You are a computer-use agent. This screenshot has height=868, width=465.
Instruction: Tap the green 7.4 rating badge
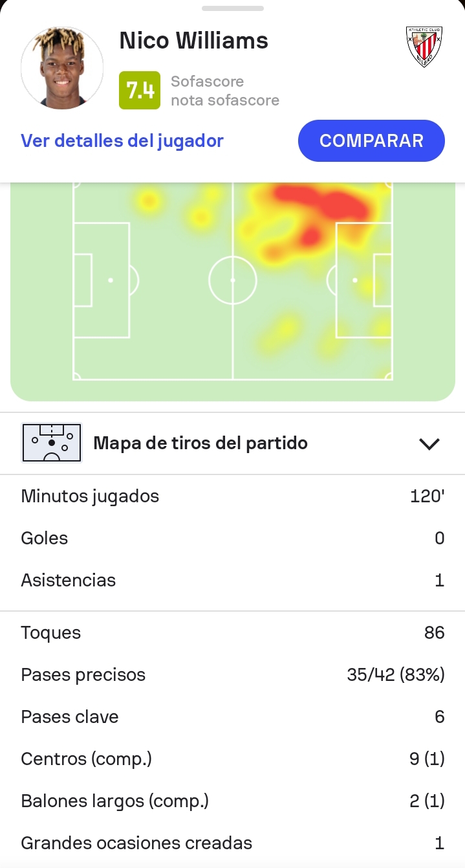pyautogui.click(x=139, y=91)
